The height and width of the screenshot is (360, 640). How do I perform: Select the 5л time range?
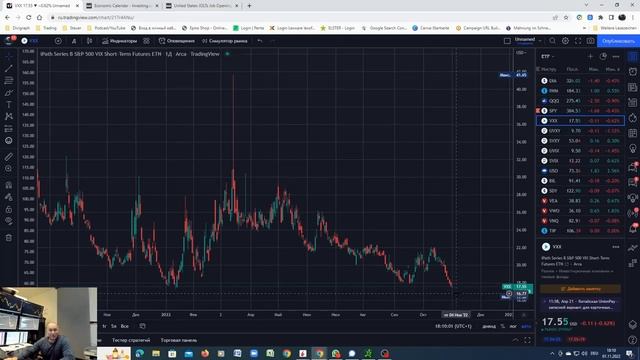[x=114, y=326]
